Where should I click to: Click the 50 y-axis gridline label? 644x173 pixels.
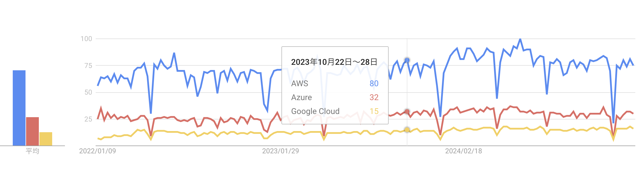pyautogui.click(x=88, y=92)
